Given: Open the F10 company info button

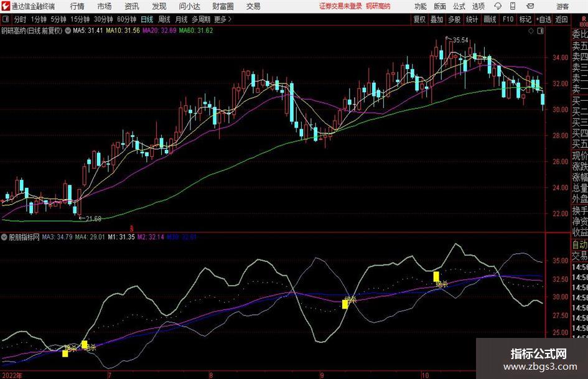Looking at the screenshot, I should tap(508, 19).
